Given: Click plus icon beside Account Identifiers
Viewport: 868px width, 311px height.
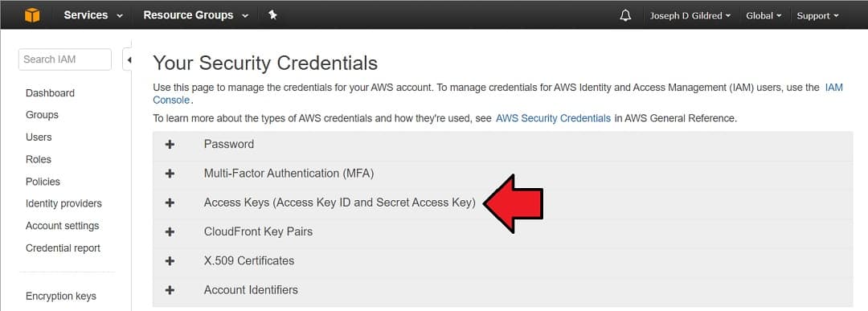Looking at the screenshot, I should 170,290.
